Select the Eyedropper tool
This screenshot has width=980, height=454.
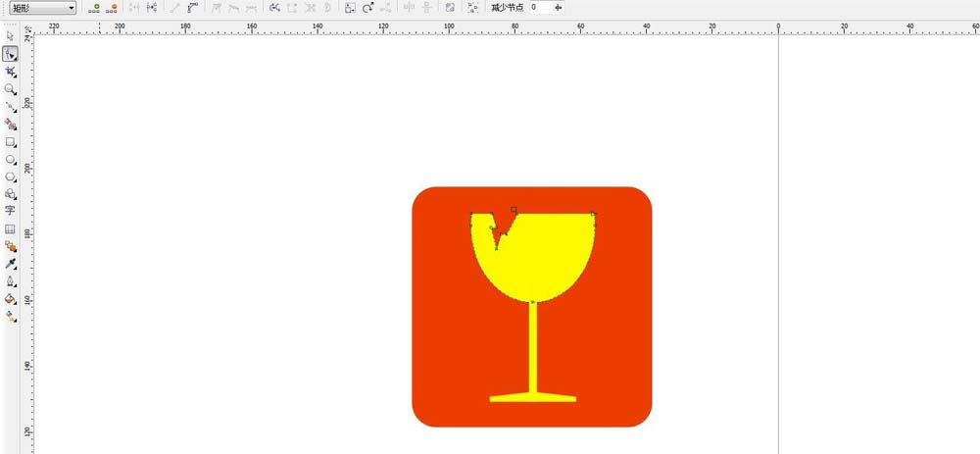click(x=10, y=264)
